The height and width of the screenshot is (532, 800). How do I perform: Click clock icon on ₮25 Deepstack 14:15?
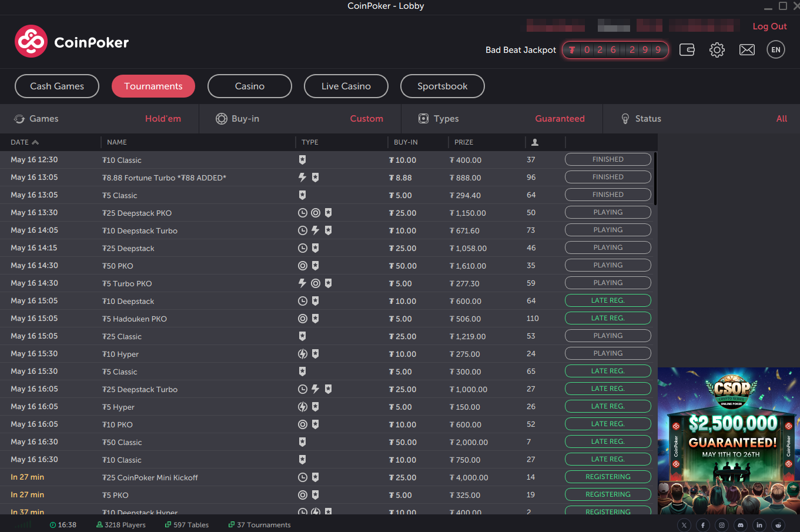click(x=303, y=248)
